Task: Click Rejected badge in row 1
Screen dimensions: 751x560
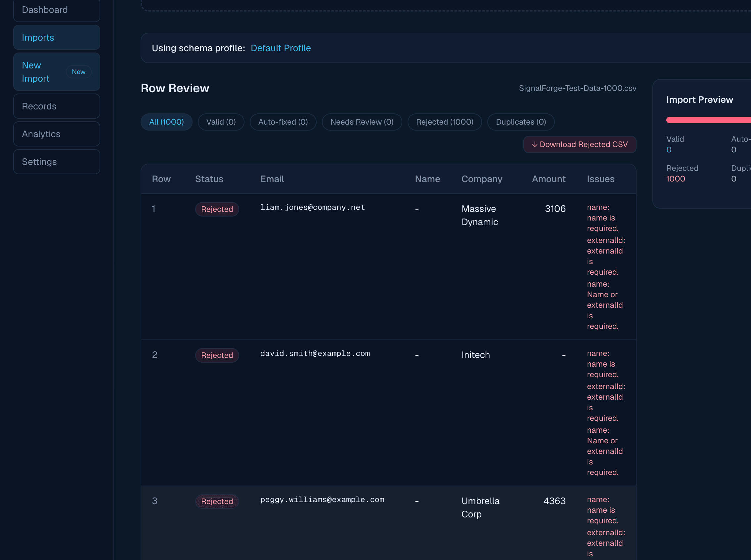Action: pyautogui.click(x=217, y=210)
